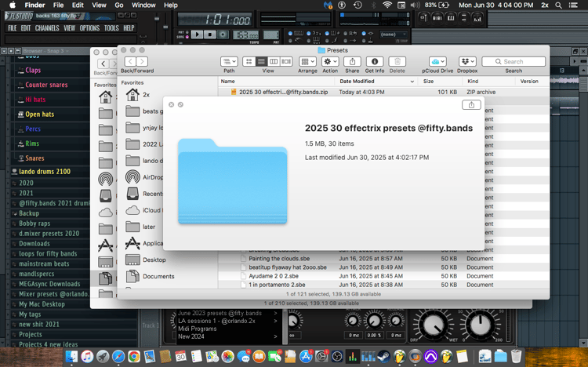This screenshot has width=588, height=367.
Task: Open Open hats folder in FL browser
Action: [x=39, y=114]
